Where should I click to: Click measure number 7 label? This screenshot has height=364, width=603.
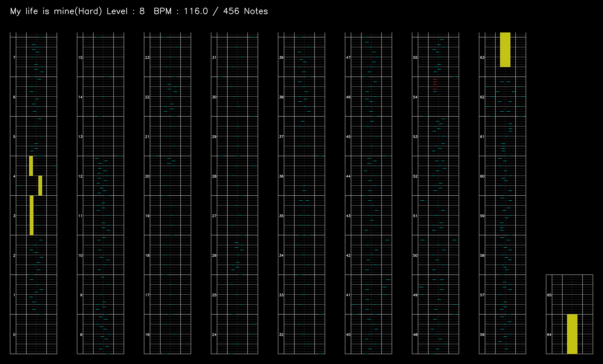click(14, 57)
